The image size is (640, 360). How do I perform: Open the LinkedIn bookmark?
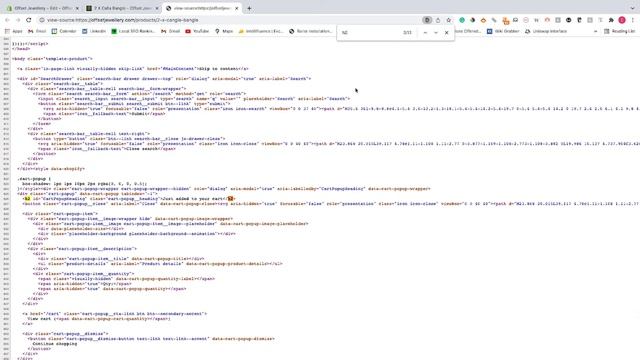(x=94, y=31)
